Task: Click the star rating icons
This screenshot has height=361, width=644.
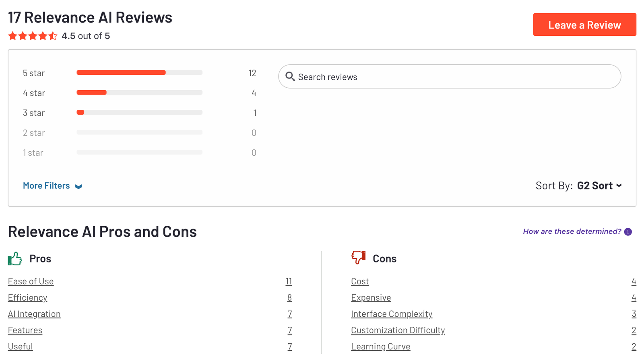Action: [x=33, y=36]
